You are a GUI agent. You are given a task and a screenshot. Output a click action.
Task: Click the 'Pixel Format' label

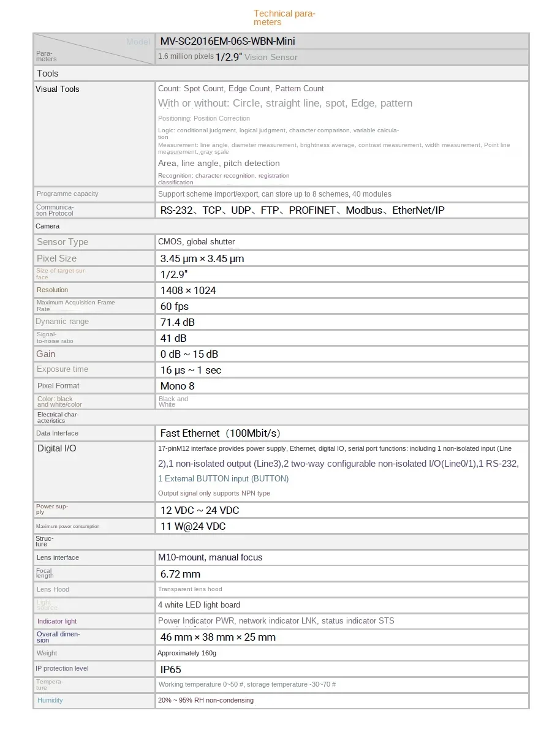[58, 386]
